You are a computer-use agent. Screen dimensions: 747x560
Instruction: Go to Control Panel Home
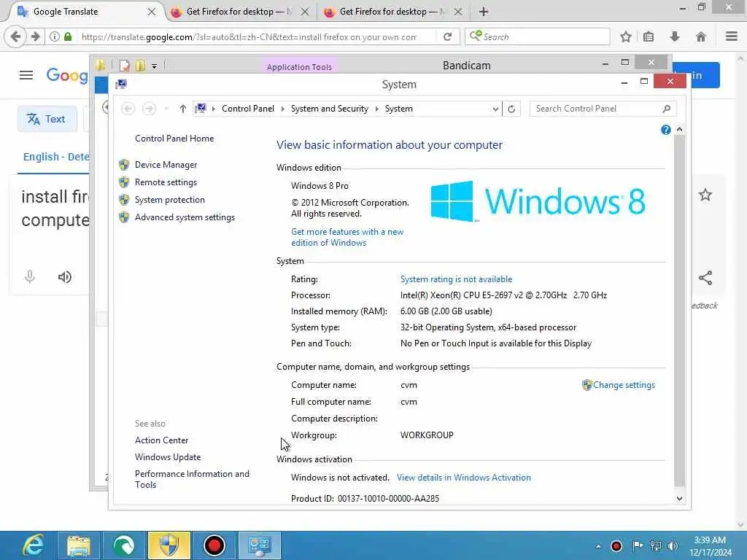174,139
